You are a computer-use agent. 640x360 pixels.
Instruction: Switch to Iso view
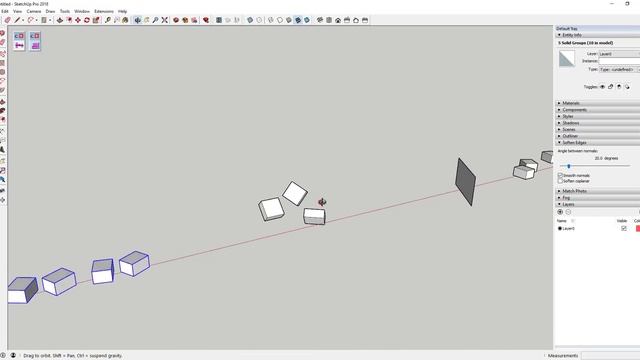coord(320,20)
